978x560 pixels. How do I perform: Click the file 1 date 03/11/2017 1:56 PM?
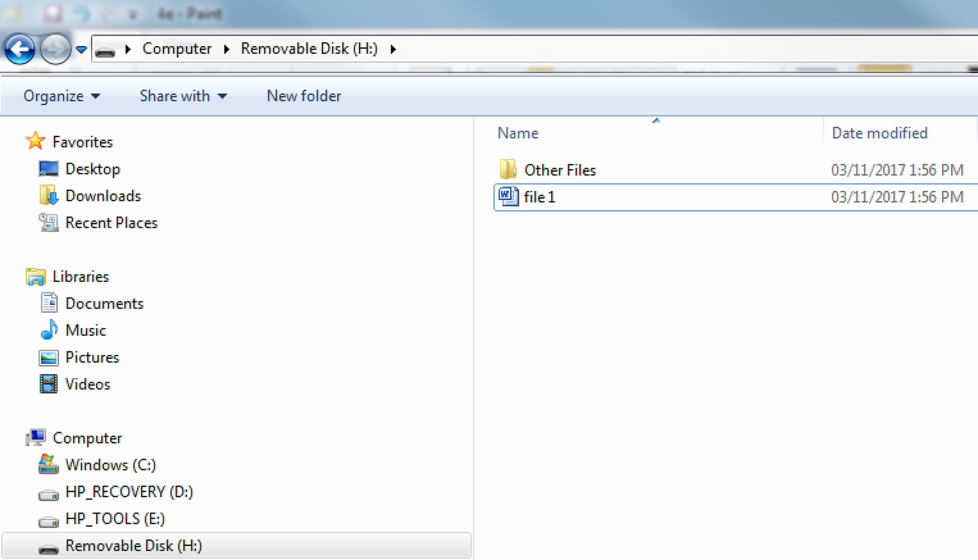[x=897, y=197]
